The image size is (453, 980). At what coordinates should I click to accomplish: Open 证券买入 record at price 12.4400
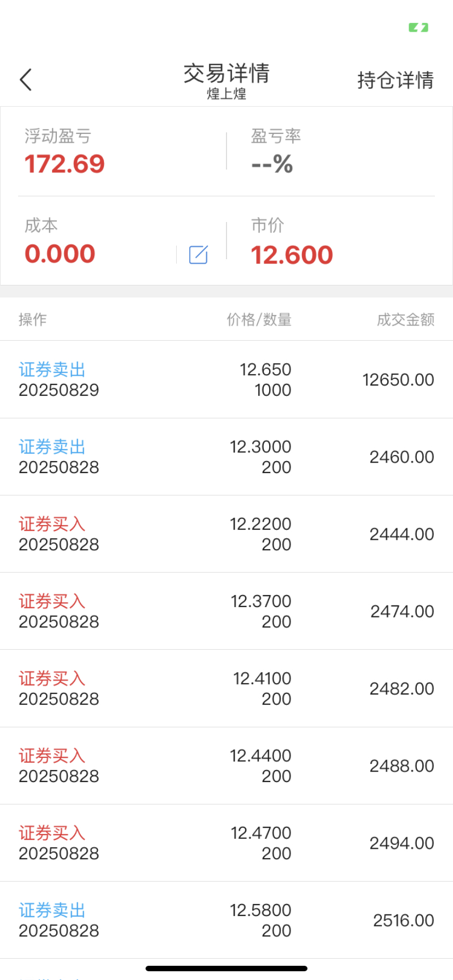tap(226, 766)
